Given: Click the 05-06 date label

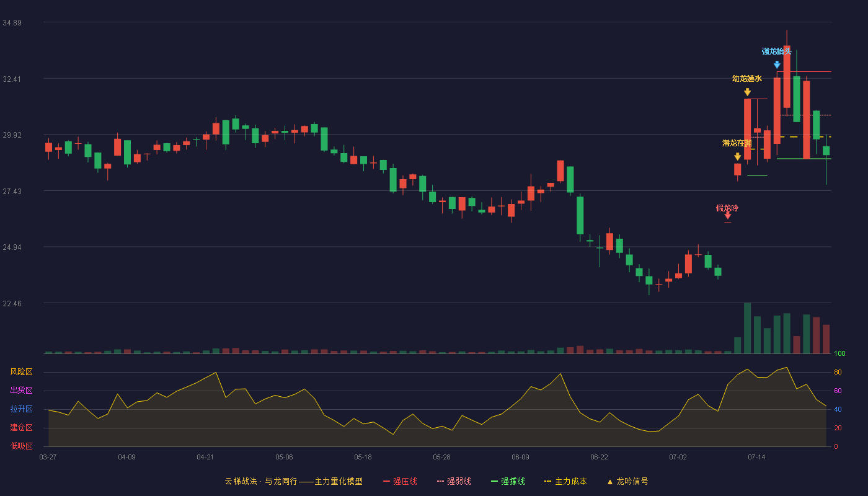Looking at the screenshot, I should (x=284, y=457).
